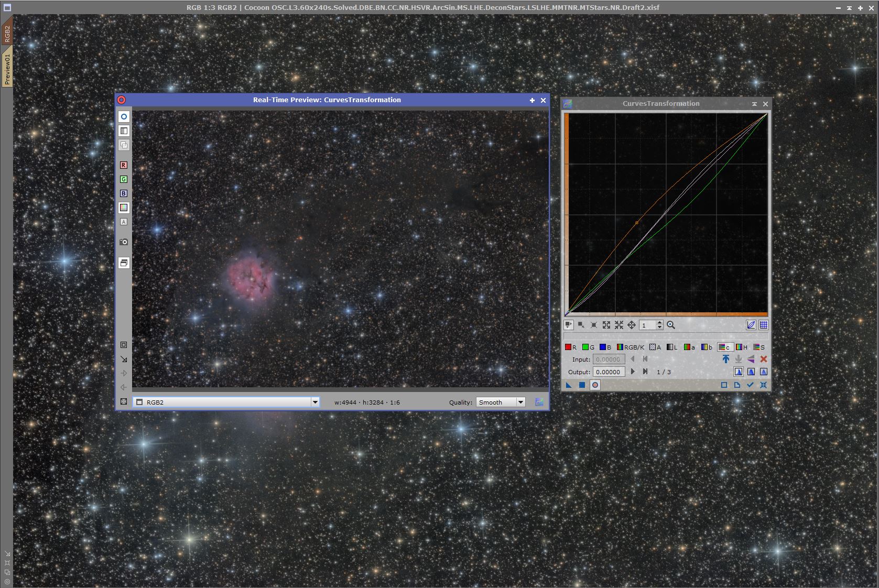Click the blue checkmark track view icon
Image resolution: width=879 pixels, height=588 pixels.
pyautogui.click(x=750, y=385)
